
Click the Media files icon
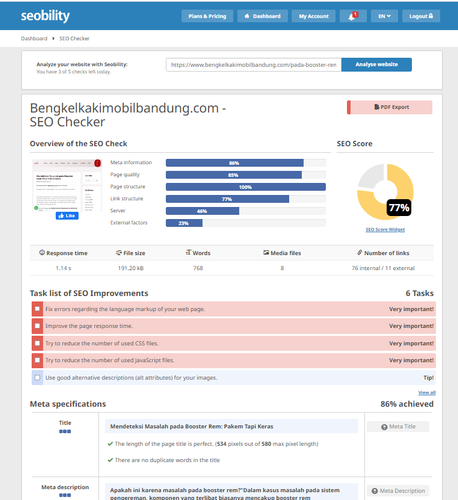coord(266,253)
